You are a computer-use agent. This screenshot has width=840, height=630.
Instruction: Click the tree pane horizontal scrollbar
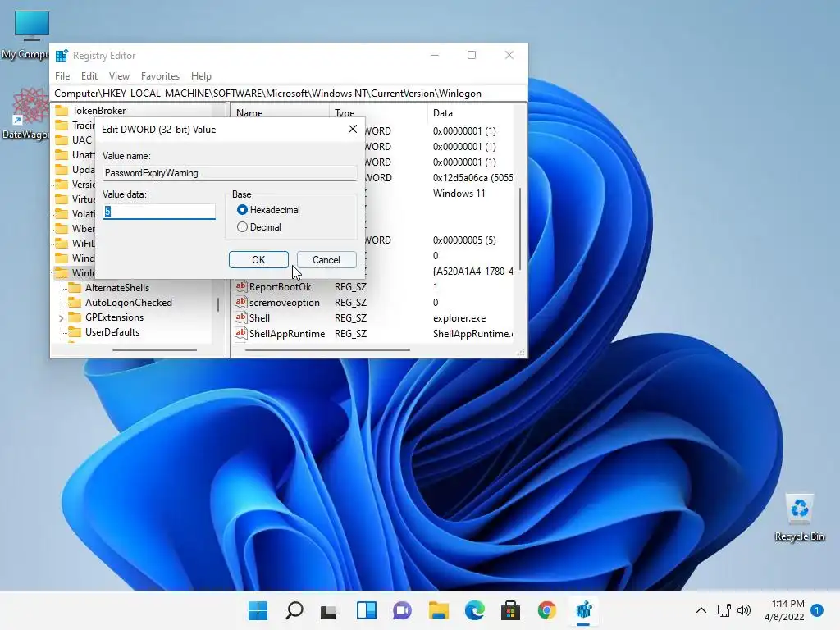pyautogui.click(x=154, y=350)
